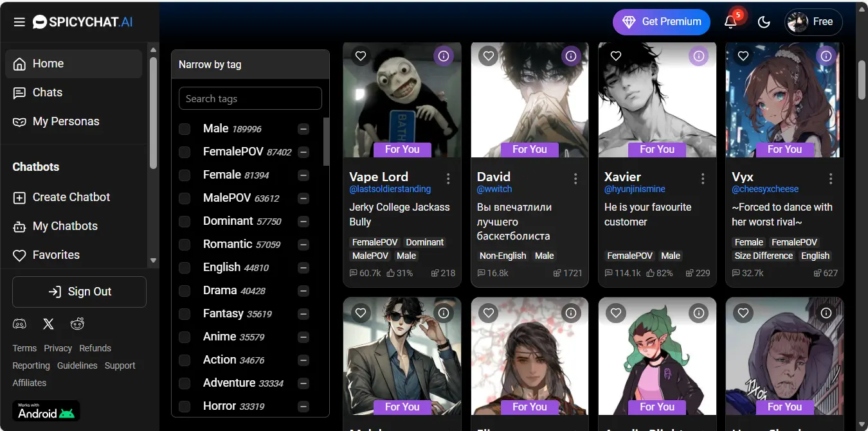The width and height of the screenshot is (868, 431).
Task: Favorite the Vape Lord chatbot with heart icon
Action: pos(361,57)
